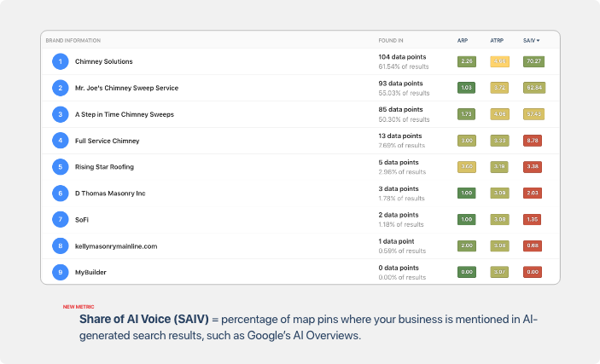Click the ATRP column header
The height and width of the screenshot is (364, 600).
(497, 41)
